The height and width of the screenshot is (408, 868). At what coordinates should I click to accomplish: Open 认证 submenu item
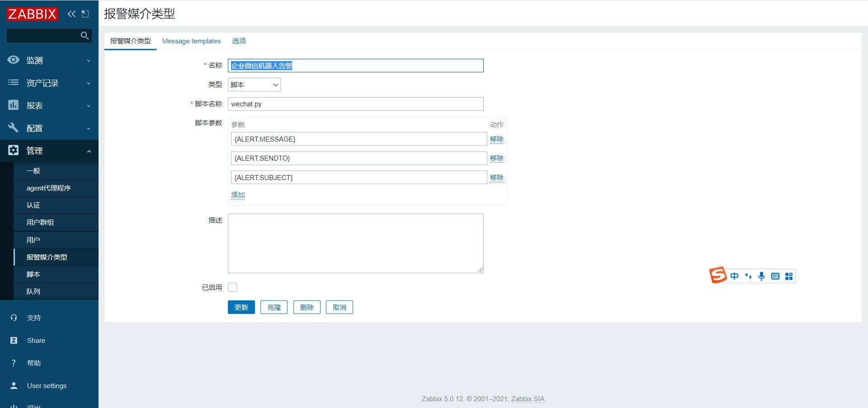[56, 205]
